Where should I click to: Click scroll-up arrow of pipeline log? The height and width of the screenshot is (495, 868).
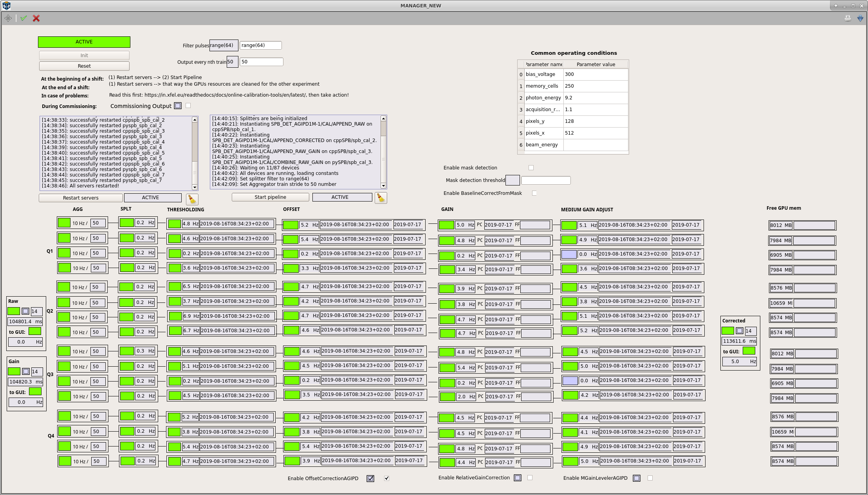pos(383,119)
